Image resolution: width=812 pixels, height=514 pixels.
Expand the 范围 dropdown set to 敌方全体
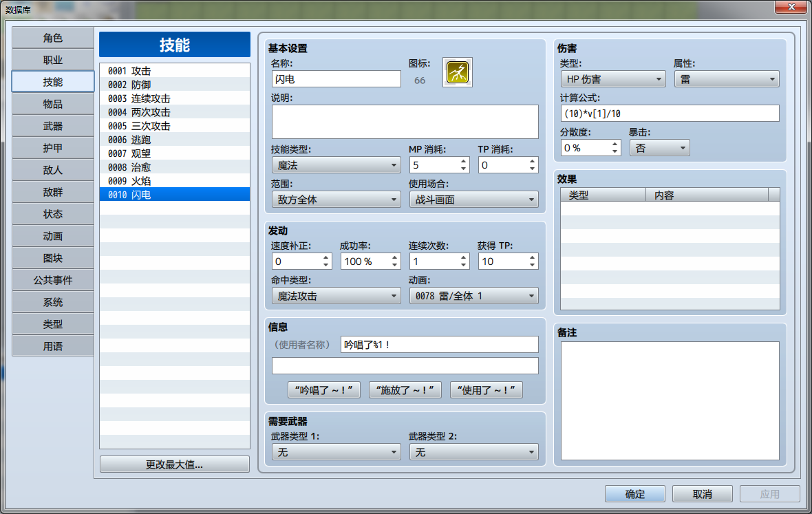(336, 200)
